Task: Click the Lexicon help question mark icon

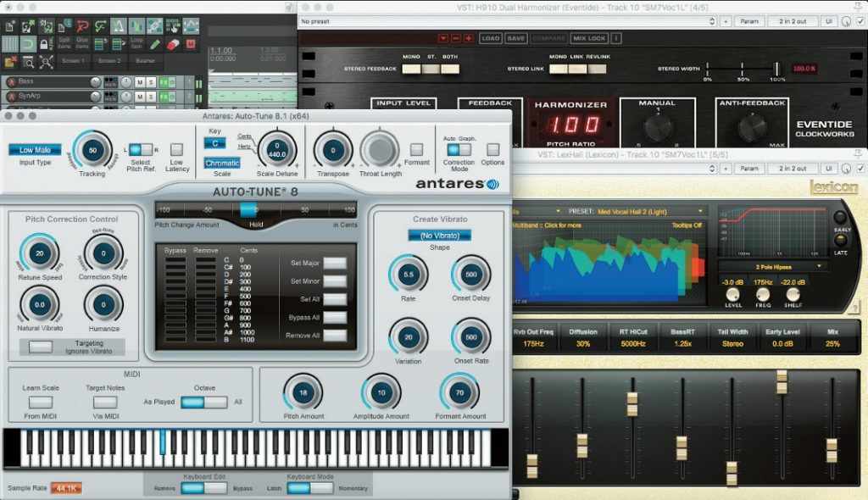Action: point(856,306)
